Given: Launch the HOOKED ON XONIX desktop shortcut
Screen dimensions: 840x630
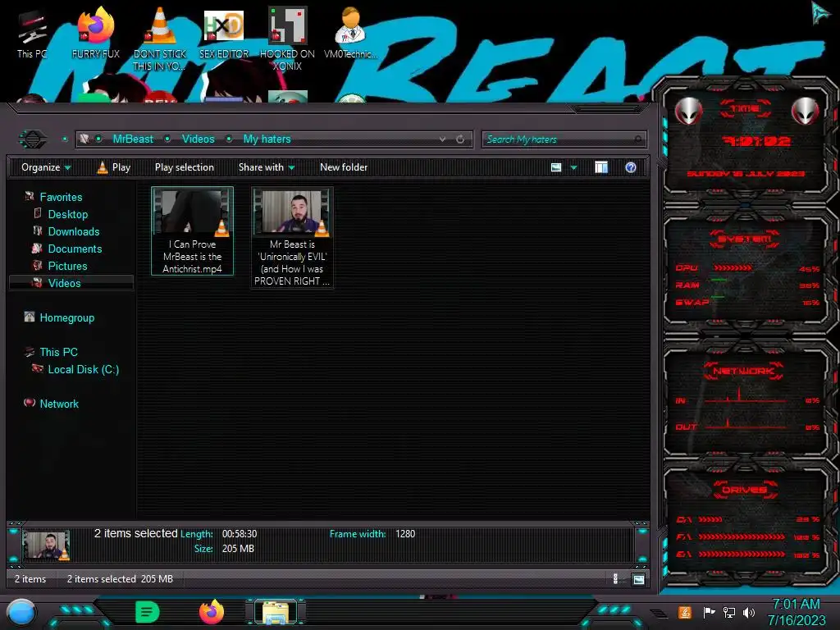Looking at the screenshot, I should coord(287,39).
